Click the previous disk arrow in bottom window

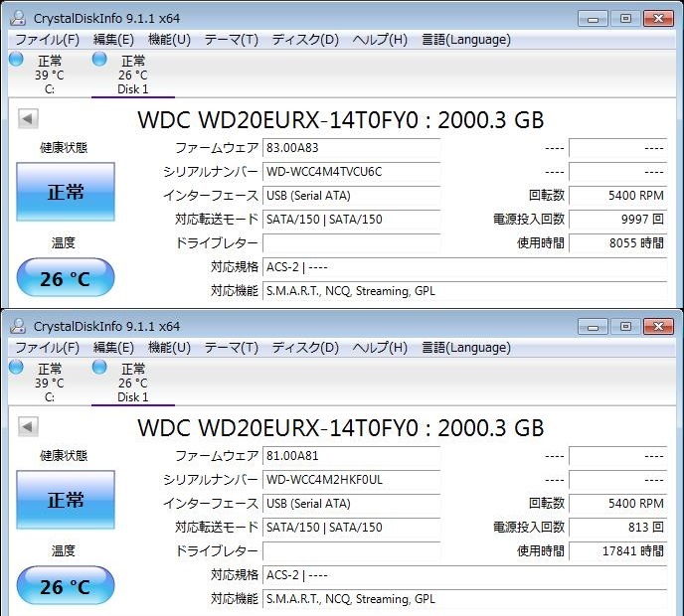point(29,426)
